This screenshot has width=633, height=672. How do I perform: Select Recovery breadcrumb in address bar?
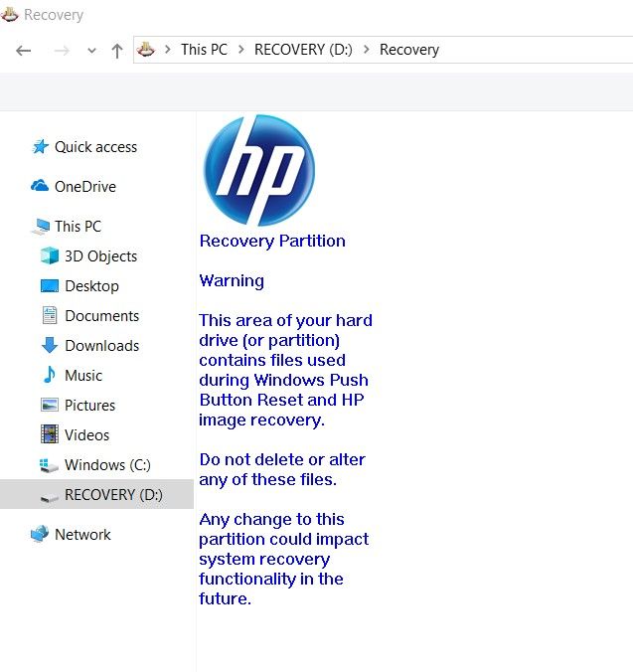(x=409, y=50)
